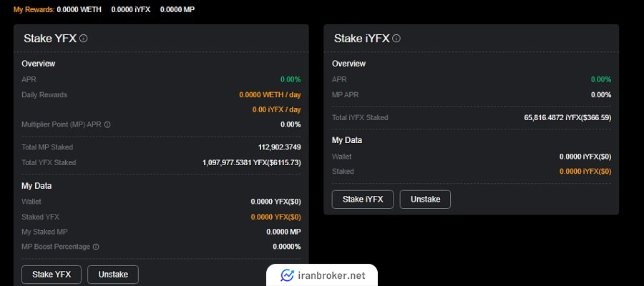Click the 0.0000 MP reward amount

click(x=177, y=9)
